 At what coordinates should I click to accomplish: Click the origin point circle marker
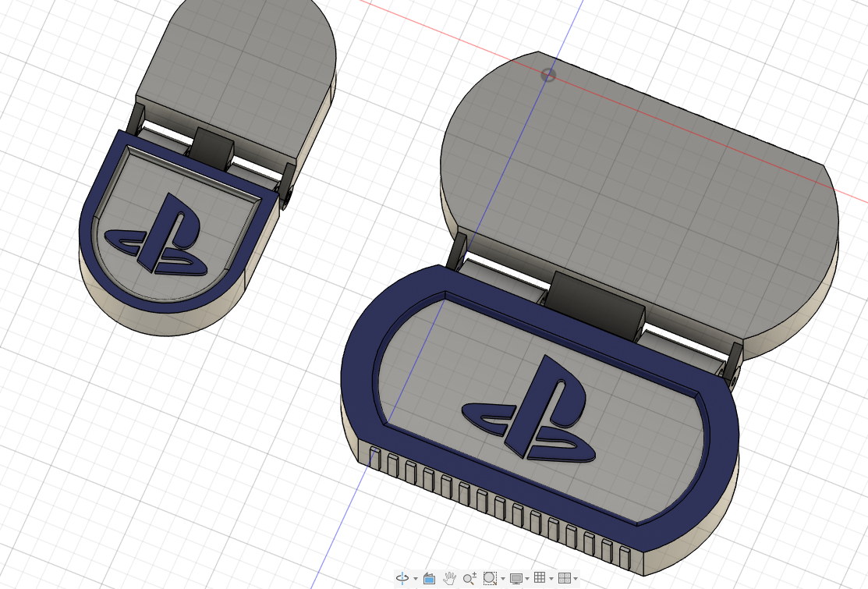(547, 75)
